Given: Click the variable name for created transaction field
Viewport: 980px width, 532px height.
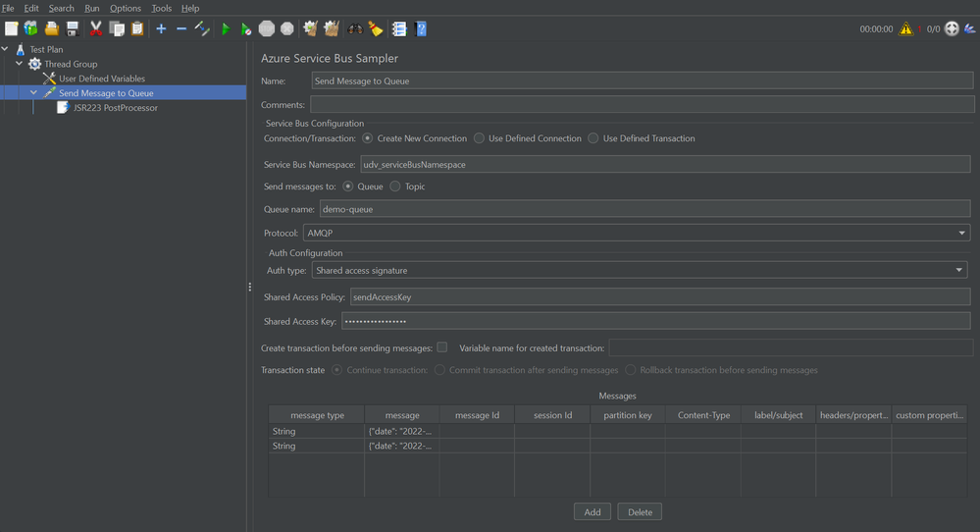Looking at the screenshot, I should pos(791,347).
